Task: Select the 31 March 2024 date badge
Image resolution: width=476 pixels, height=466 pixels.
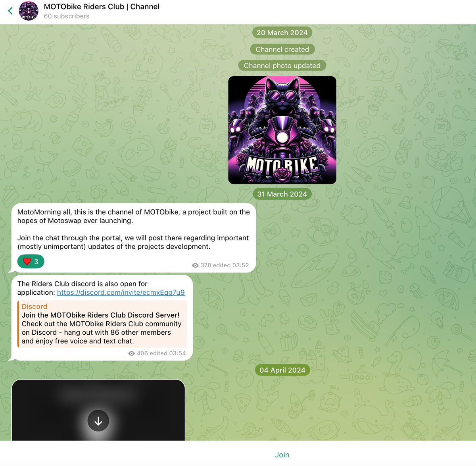Action: pyautogui.click(x=282, y=194)
